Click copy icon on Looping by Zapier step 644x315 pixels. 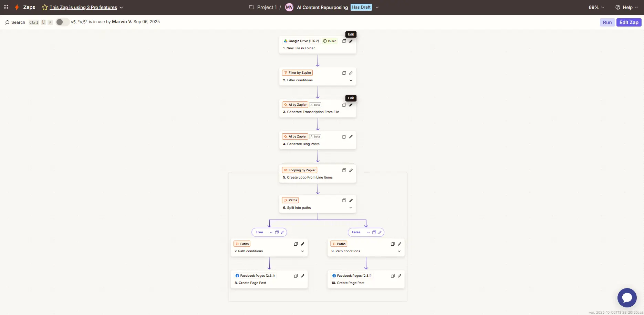point(344,170)
